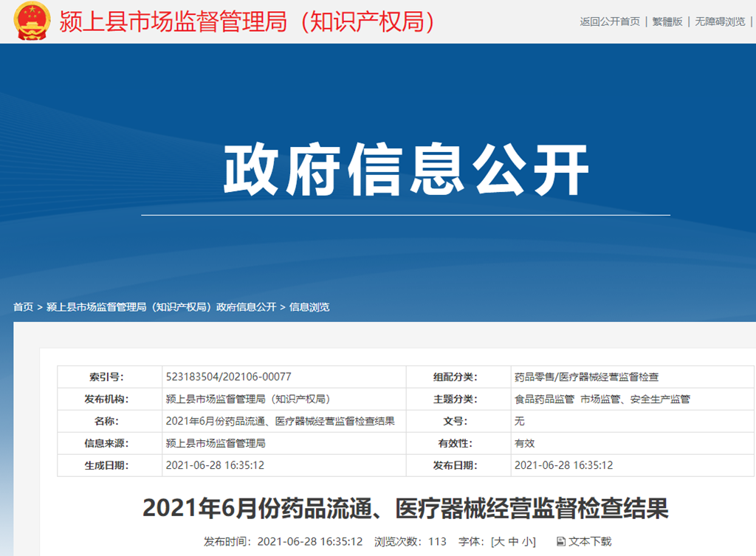Open the 返回公开首页 link
The height and width of the screenshot is (556, 756).
610,21
